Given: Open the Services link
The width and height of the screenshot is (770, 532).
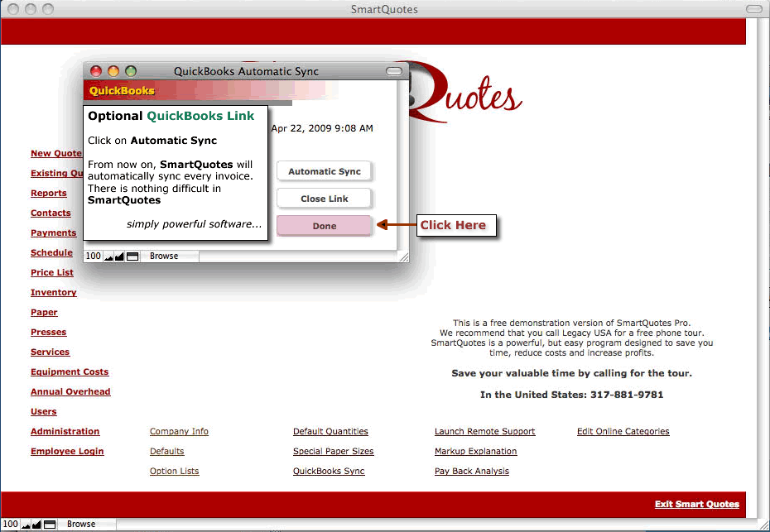Looking at the screenshot, I should 50,352.
